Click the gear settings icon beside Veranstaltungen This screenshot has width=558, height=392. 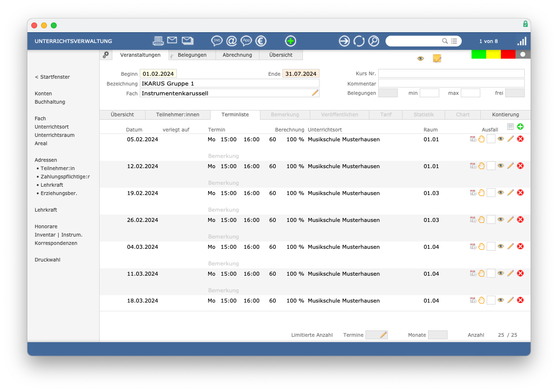[x=106, y=55]
